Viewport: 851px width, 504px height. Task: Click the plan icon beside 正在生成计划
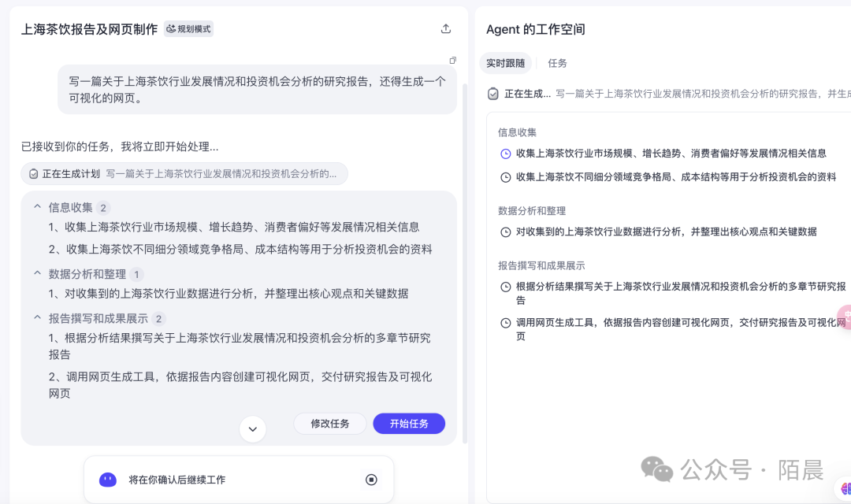click(x=34, y=174)
